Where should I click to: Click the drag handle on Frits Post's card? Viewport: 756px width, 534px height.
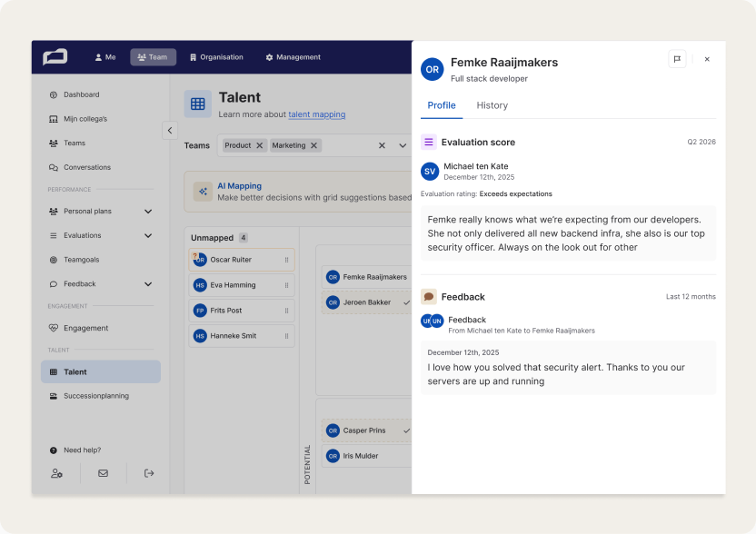pos(286,311)
